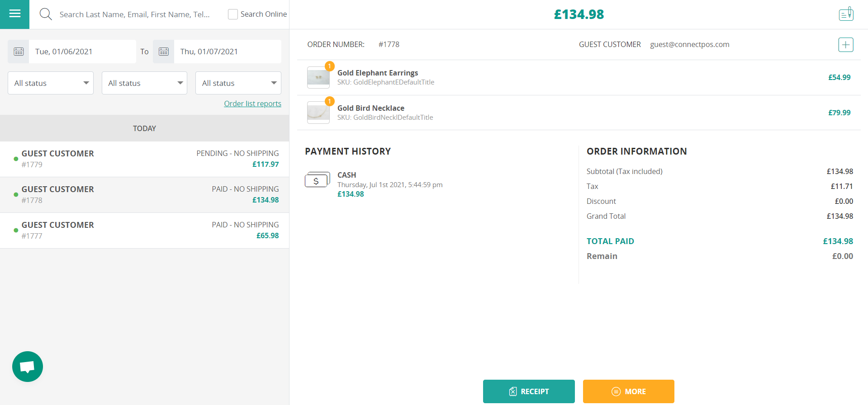Open the hamburger main menu
Image resolution: width=868 pixels, height=405 pixels.
(14, 14)
